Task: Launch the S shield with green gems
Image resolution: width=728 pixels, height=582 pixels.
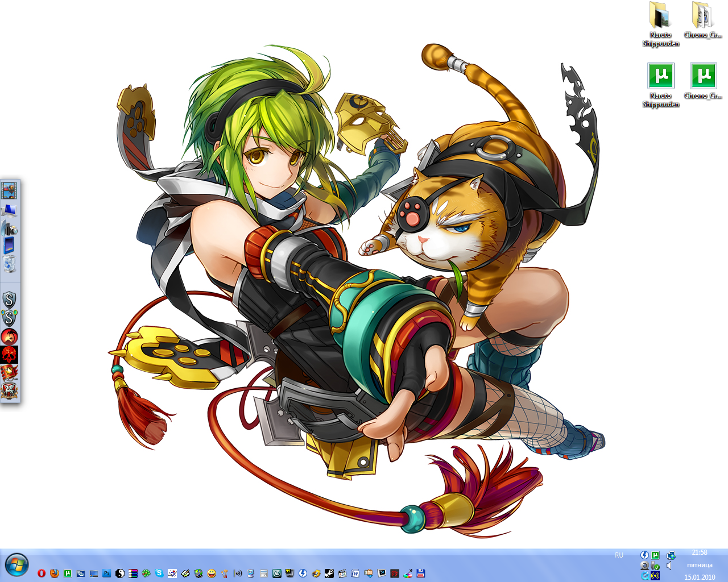Action: click(x=10, y=318)
